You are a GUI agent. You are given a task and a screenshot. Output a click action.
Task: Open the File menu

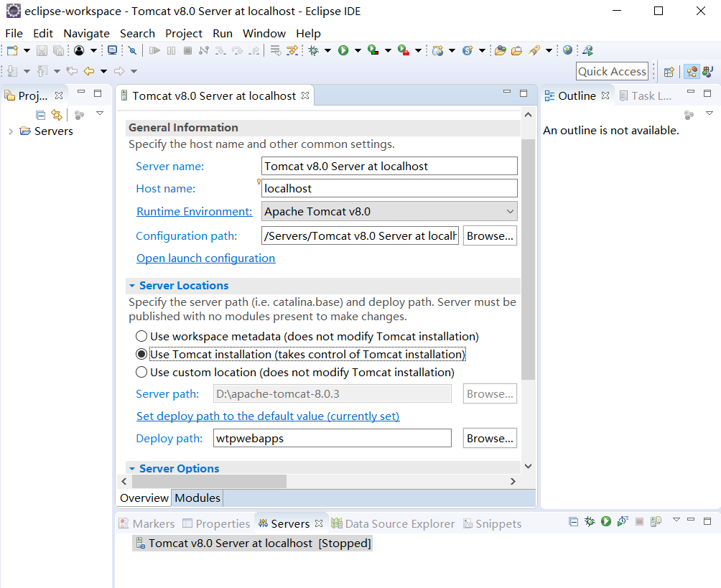coord(14,34)
